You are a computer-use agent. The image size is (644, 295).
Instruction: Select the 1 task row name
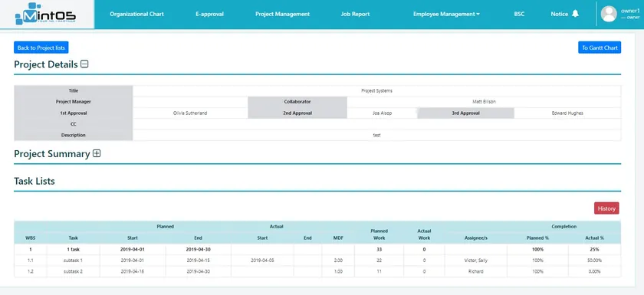(x=73, y=249)
